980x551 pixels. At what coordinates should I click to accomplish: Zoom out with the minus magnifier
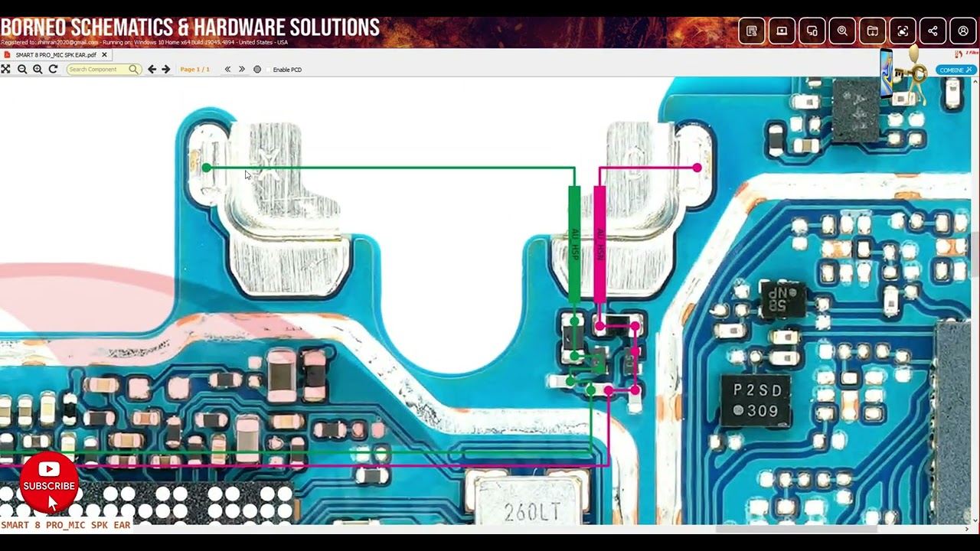(x=22, y=69)
